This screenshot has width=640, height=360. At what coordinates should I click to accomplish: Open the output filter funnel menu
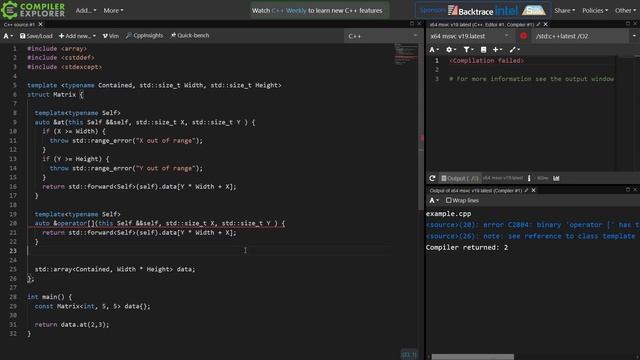click(x=468, y=49)
